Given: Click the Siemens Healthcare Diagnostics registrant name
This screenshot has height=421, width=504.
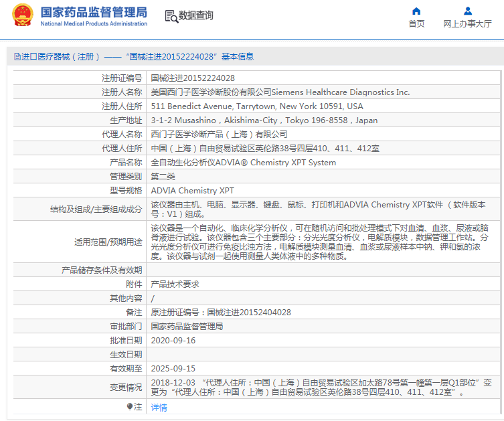Looking at the screenshot, I should click(280, 92).
